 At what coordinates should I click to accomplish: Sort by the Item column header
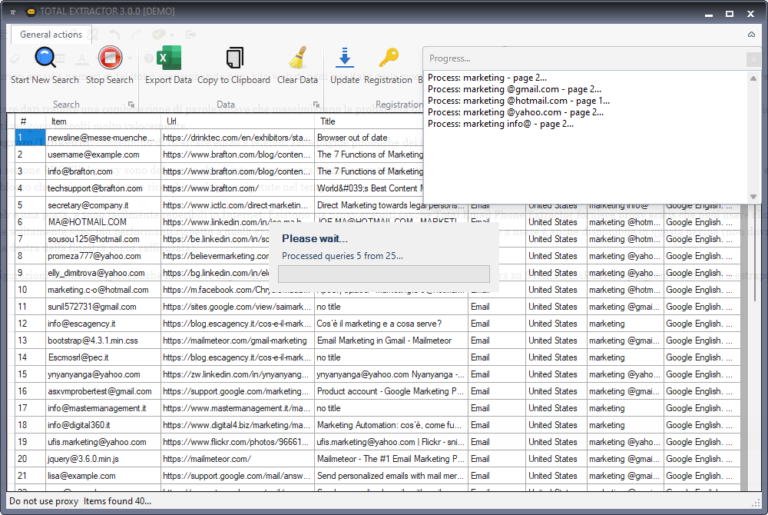coord(102,121)
